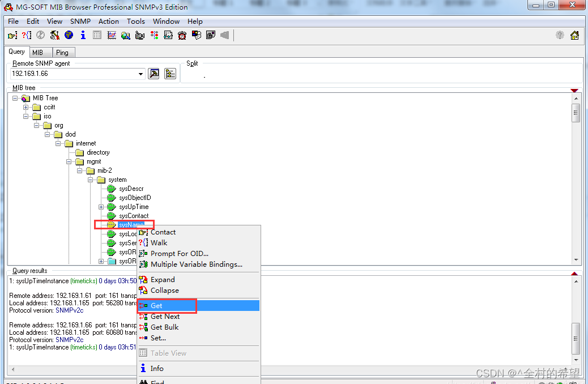
Task: Select sysUpTime in the MIB tree
Action: point(134,207)
